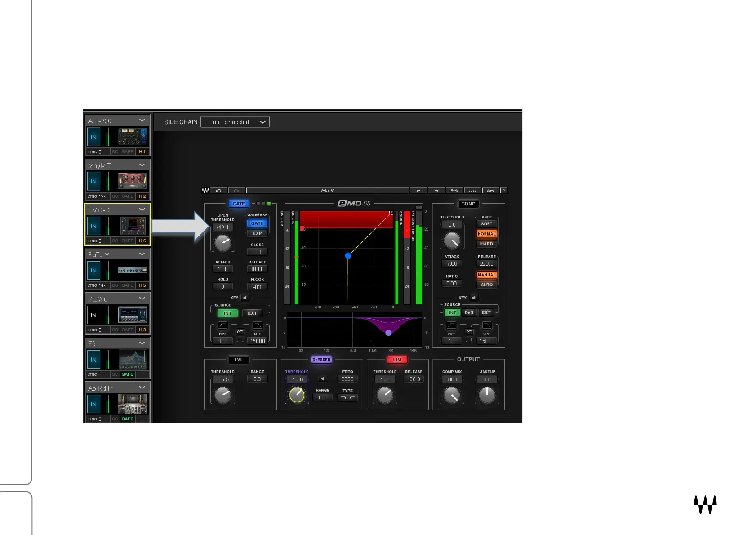756x535 pixels.
Task: Click the blue compressor curve handle
Action: (348, 256)
